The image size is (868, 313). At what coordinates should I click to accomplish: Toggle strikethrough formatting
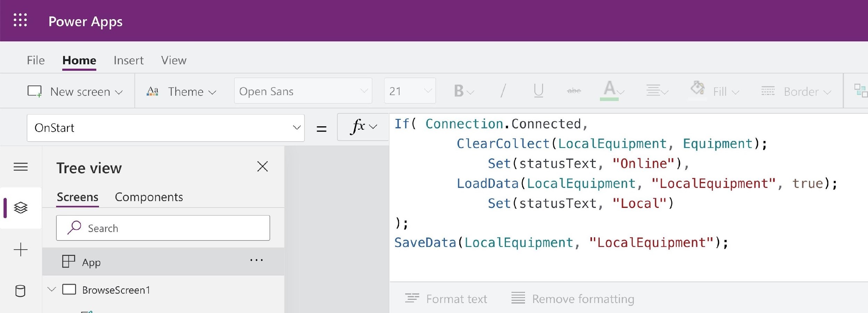coord(574,91)
